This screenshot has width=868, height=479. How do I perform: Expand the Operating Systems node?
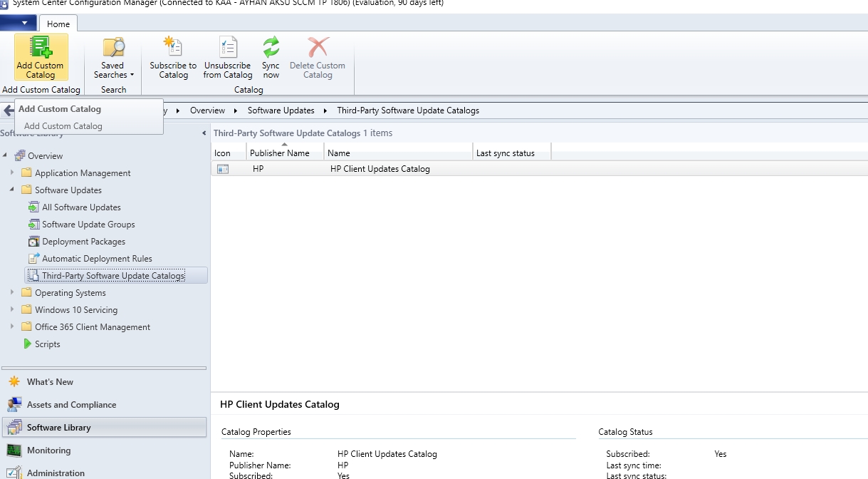12,292
